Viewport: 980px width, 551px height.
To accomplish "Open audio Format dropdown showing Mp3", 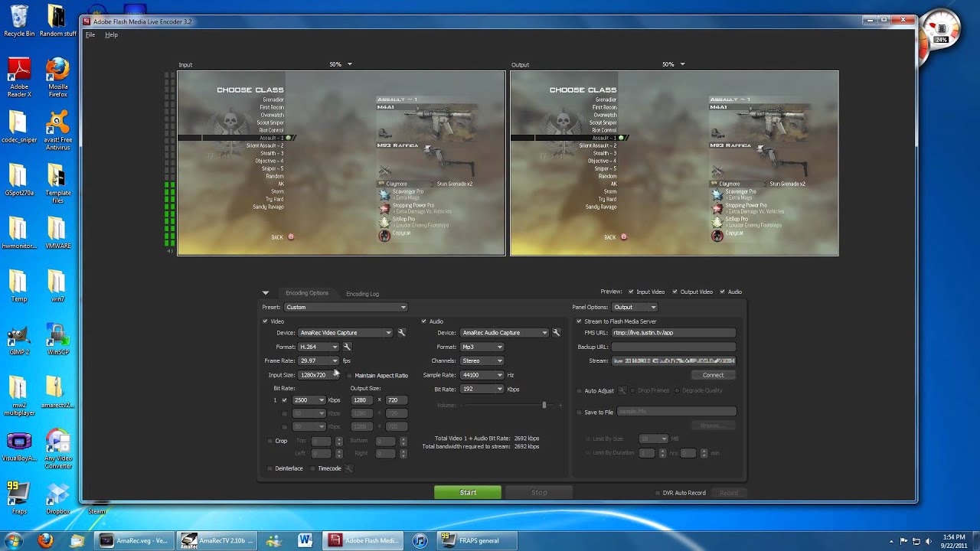I will point(482,347).
